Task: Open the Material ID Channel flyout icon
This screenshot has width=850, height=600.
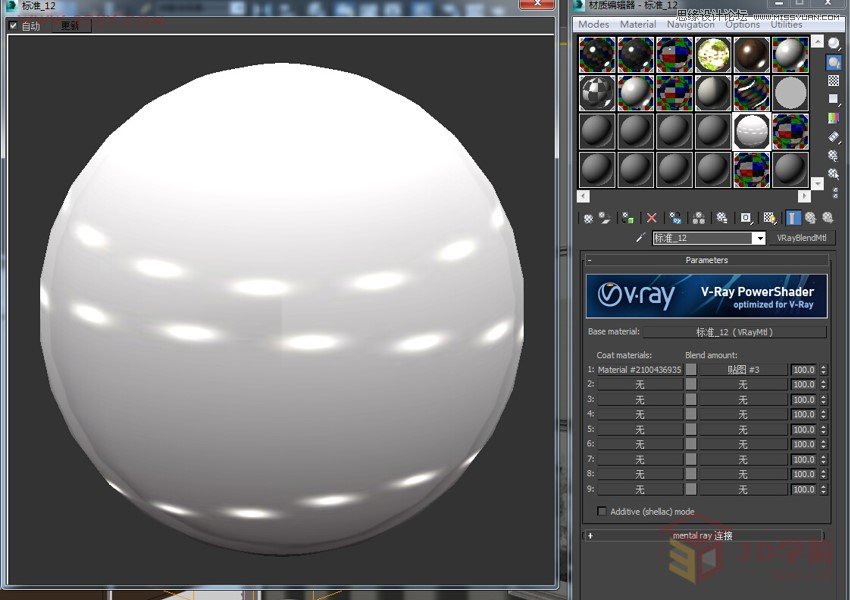Action: 744,217
